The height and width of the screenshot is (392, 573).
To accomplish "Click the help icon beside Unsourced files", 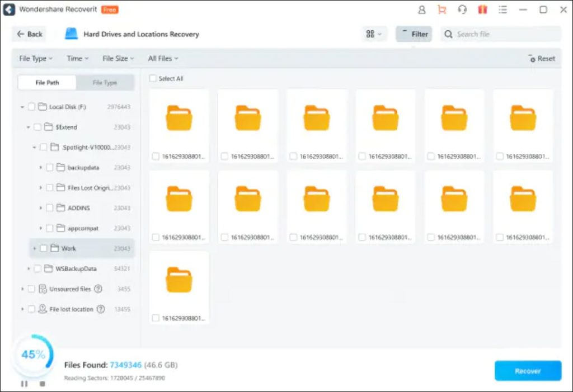I will tap(98, 289).
